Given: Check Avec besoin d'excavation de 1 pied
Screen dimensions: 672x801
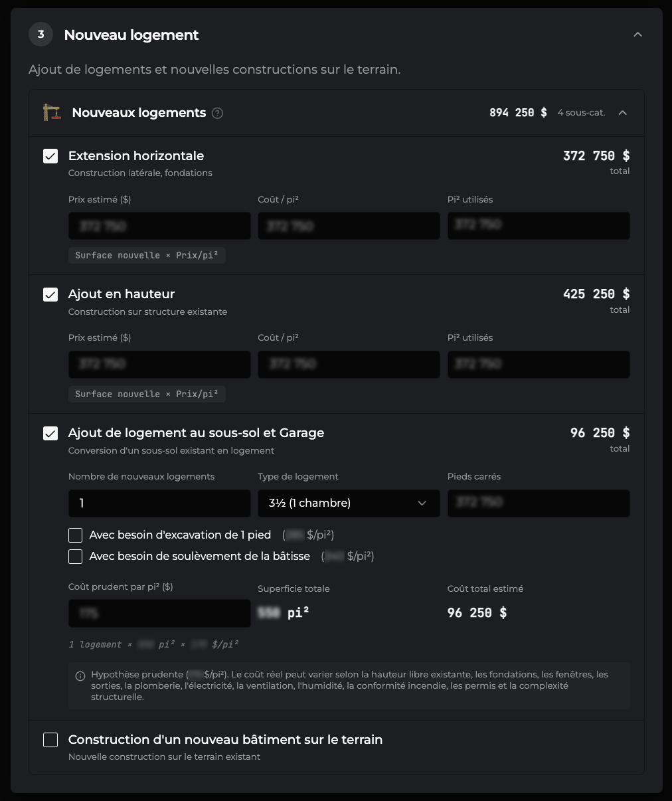Looking at the screenshot, I should tap(76, 535).
